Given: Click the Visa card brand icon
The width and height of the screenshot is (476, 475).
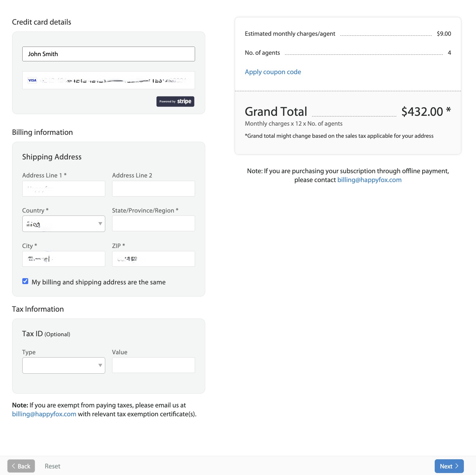Looking at the screenshot, I should point(32,80).
